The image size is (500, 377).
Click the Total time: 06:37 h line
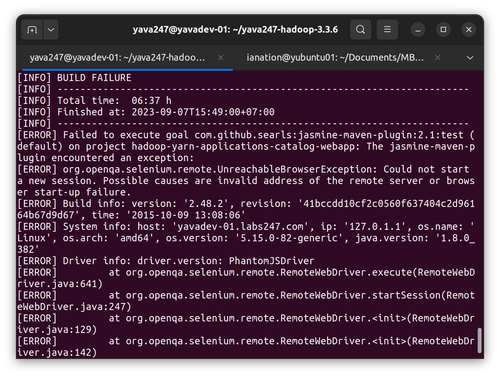tap(95, 100)
